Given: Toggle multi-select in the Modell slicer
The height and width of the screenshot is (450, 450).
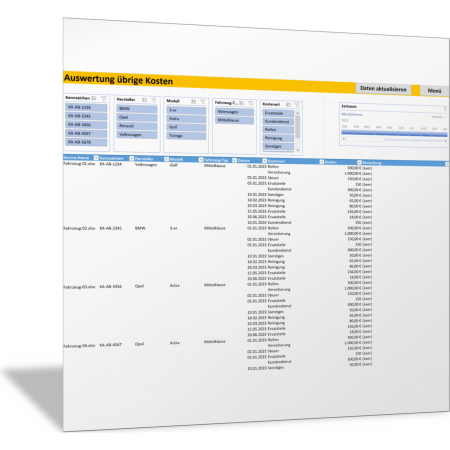Looking at the screenshot, I should [193, 101].
